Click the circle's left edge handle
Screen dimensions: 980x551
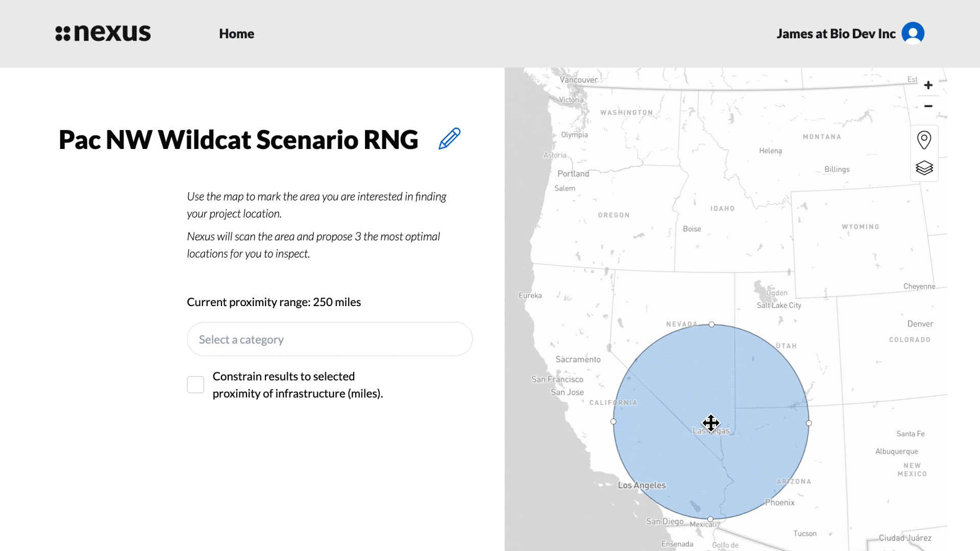614,421
